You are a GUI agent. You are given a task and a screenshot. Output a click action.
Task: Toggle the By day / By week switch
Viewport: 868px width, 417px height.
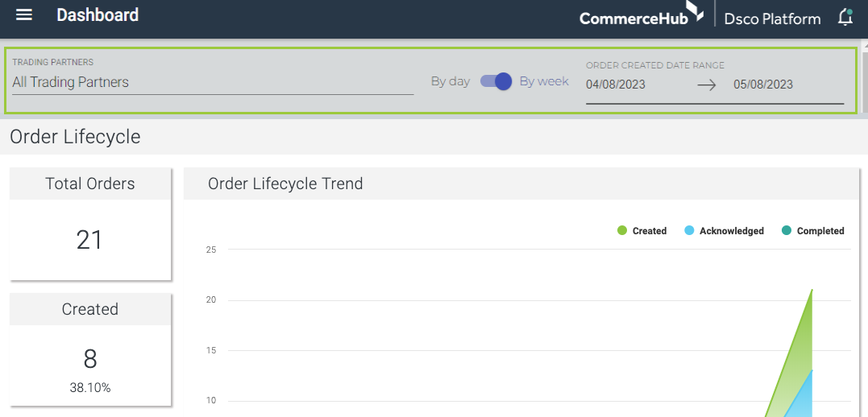(496, 82)
